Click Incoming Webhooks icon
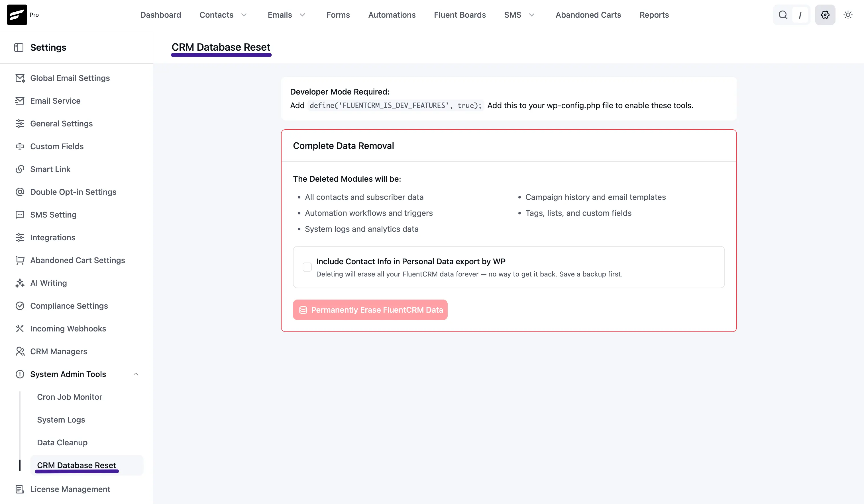This screenshot has height=504, width=864. pos(20,329)
